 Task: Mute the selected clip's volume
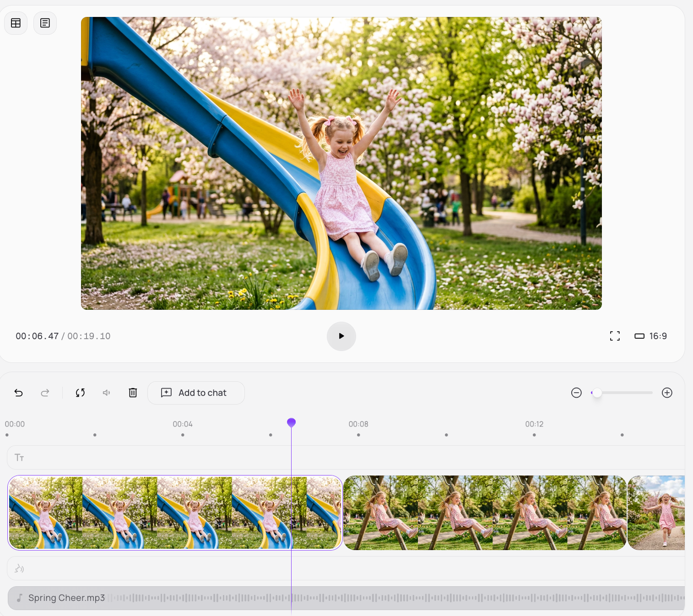(x=107, y=393)
